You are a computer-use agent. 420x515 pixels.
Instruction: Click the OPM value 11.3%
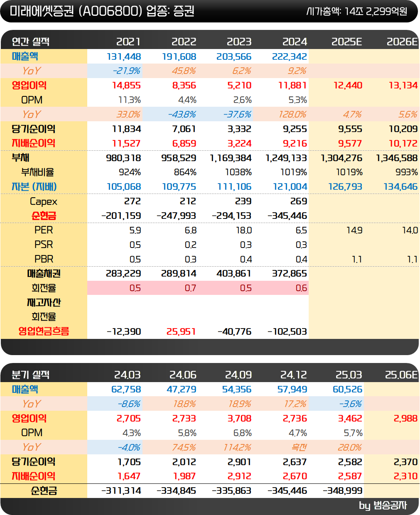130,100
